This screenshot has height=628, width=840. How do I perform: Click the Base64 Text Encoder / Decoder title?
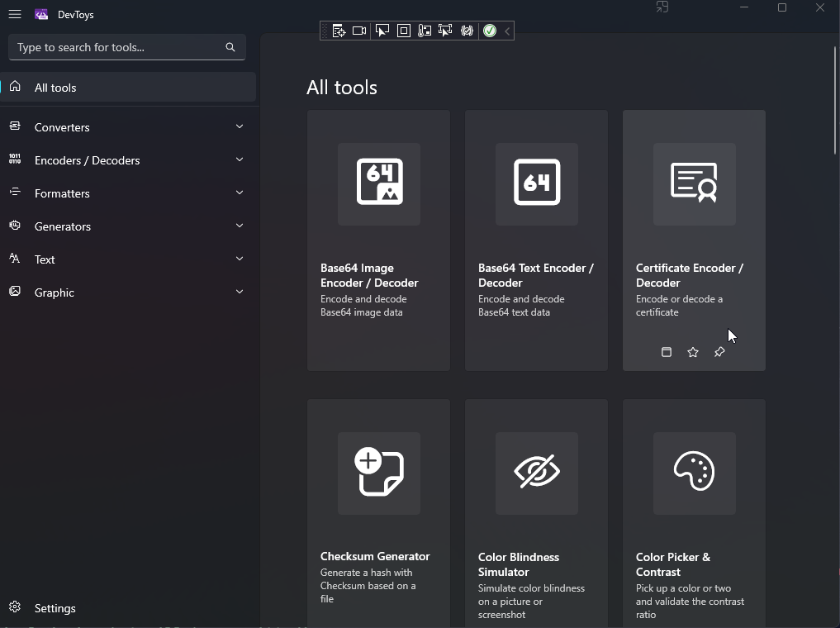click(536, 275)
